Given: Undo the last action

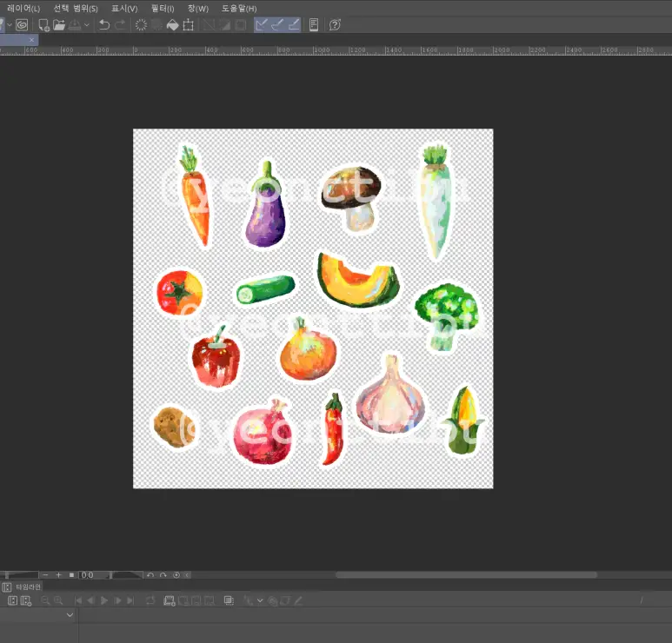Looking at the screenshot, I should tap(104, 25).
